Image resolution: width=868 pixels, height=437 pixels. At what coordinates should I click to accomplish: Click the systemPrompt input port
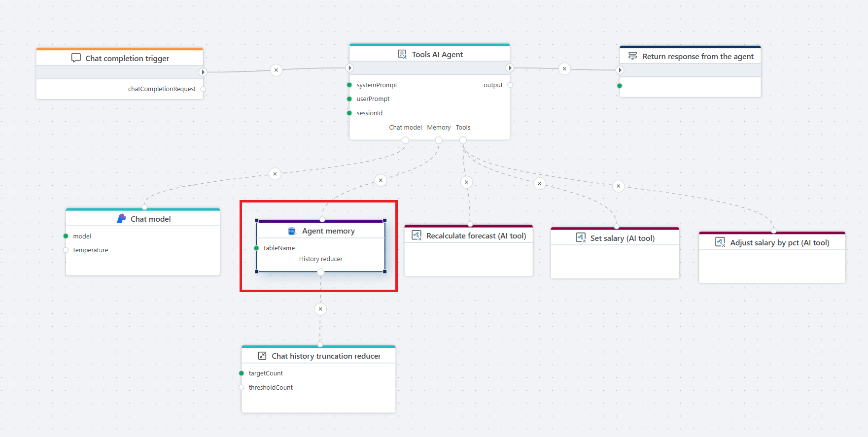349,85
